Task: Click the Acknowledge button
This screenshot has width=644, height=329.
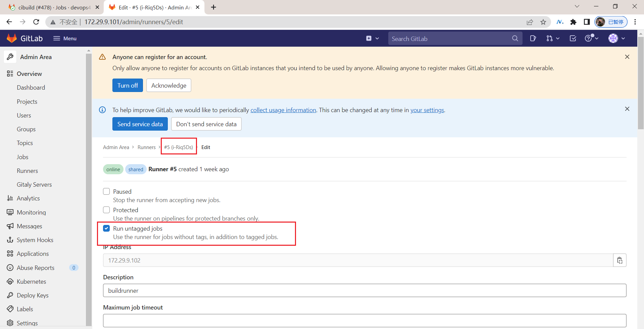Action: (169, 85)
